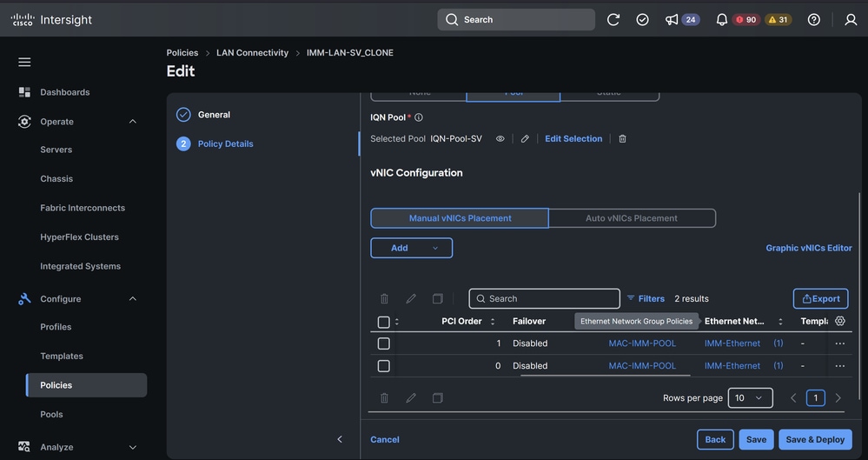Screen dimensions: 868x460
Task: Click the bottom edit pencil below table
Action: click(411, 398)
